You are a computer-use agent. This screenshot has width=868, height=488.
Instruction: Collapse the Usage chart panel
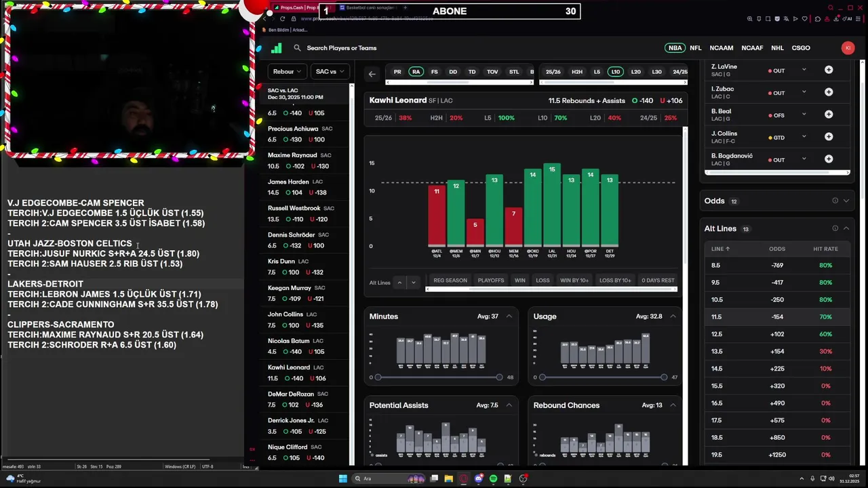673,317
